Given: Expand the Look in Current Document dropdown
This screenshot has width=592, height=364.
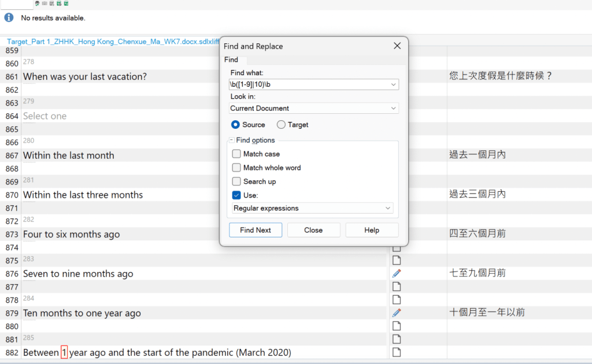Looking at the screenshot, I should (394, 109).
